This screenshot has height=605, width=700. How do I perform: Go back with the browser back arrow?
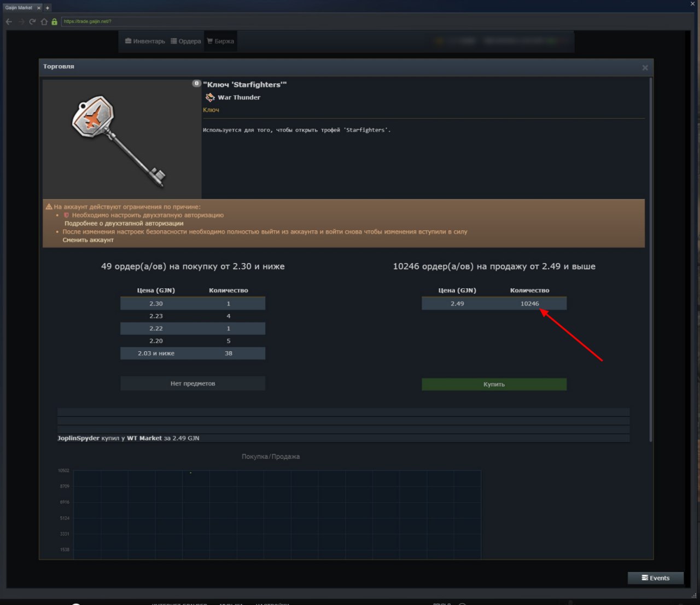point(9,22)
